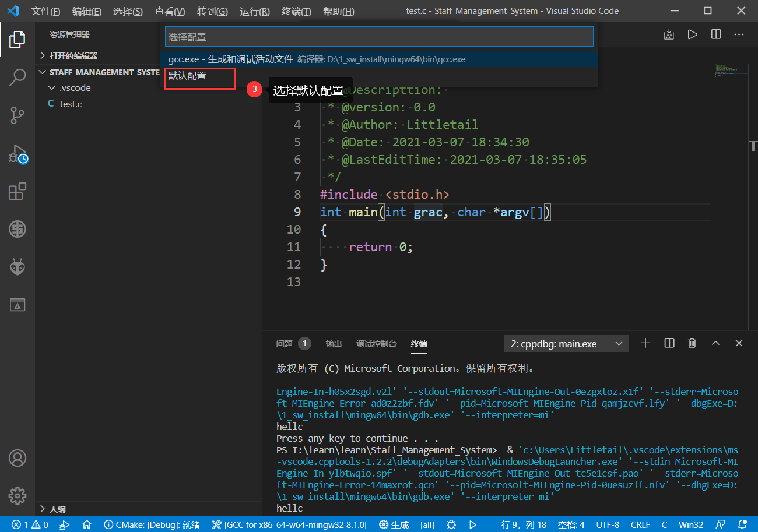Open the terminal selector dropdown cppdbg: main.exe
Viewport: 758px width, 532px height.
coord(566,344)
